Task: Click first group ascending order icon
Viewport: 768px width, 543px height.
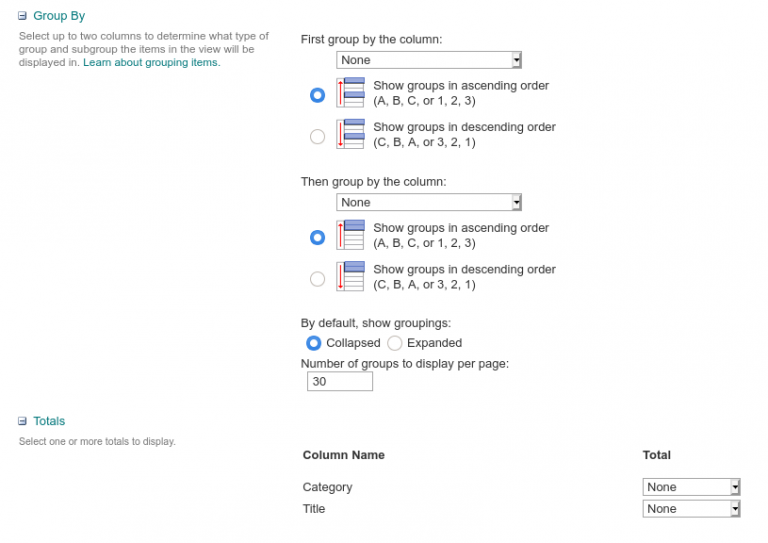Action: pyautogui.click(x=350, y=93)
